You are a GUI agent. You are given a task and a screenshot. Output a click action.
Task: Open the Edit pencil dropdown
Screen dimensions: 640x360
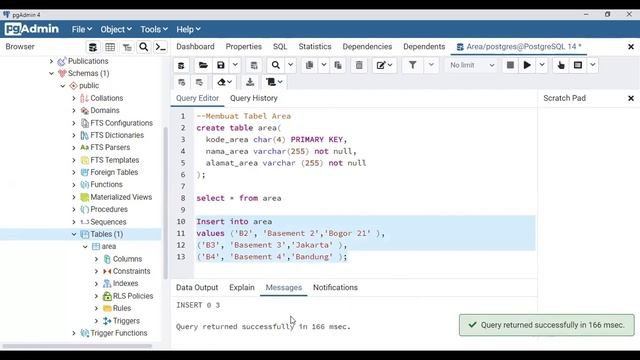384,65
